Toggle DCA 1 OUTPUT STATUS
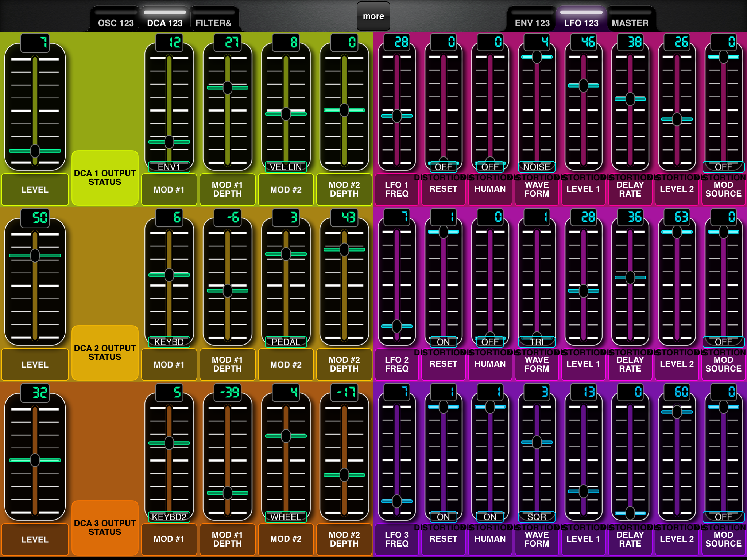Image resolution: width=747 pixels, height=560 pixels. (105, 178)
